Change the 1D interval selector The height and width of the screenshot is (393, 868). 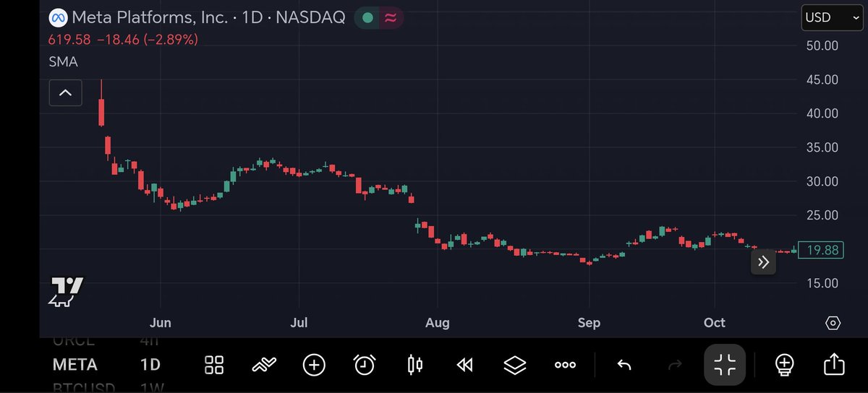click(x=150, y=365)
